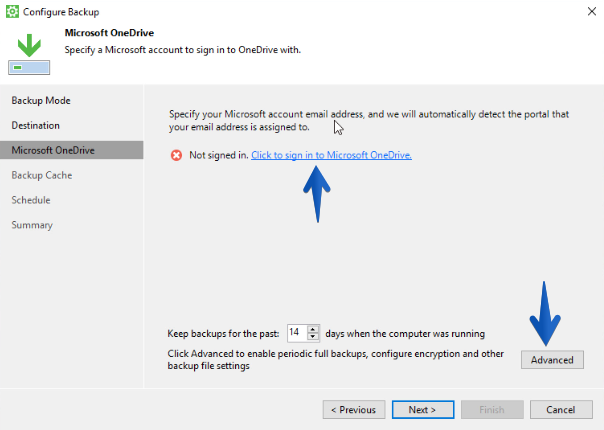This screenshot has width=604, height=430.
Task: Click the green download arrow wizard icon
Action: click(x=29, y=54)
